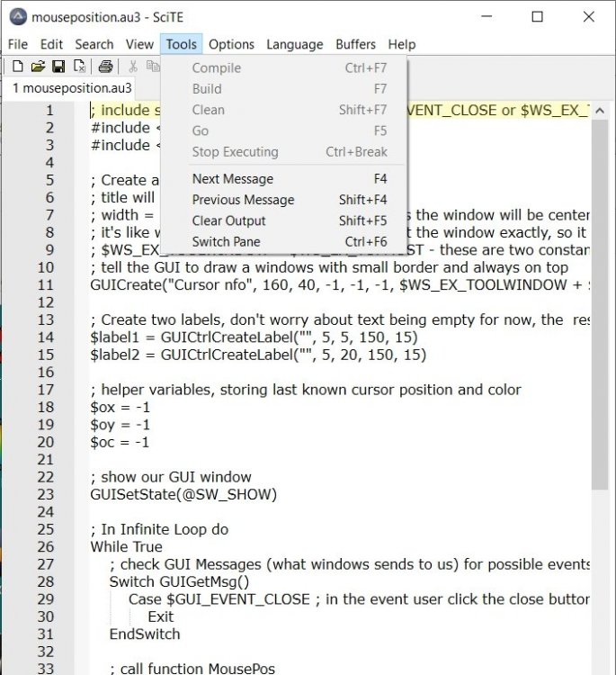Click the Cut scissors icon
The height and width of the screenshot is (675, 616).
133,67
